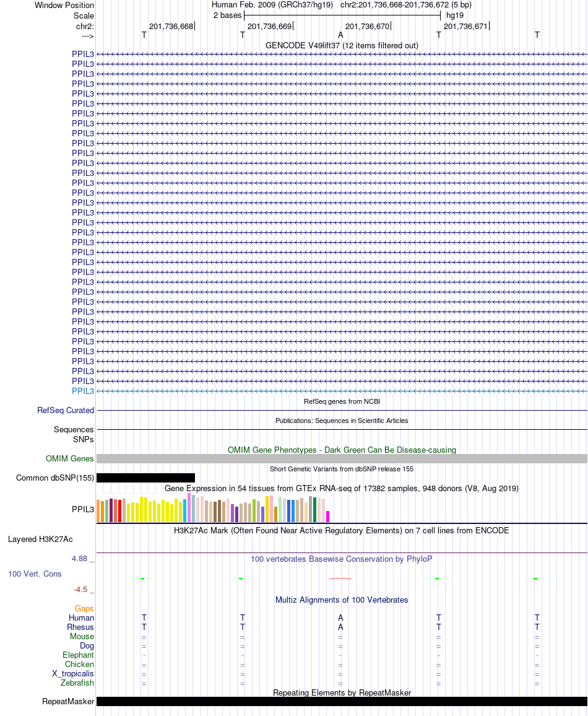Click the GTEx tissue expression bar chart
The height and width of the screenshot is (716, 588).
(x=212, y=508)
